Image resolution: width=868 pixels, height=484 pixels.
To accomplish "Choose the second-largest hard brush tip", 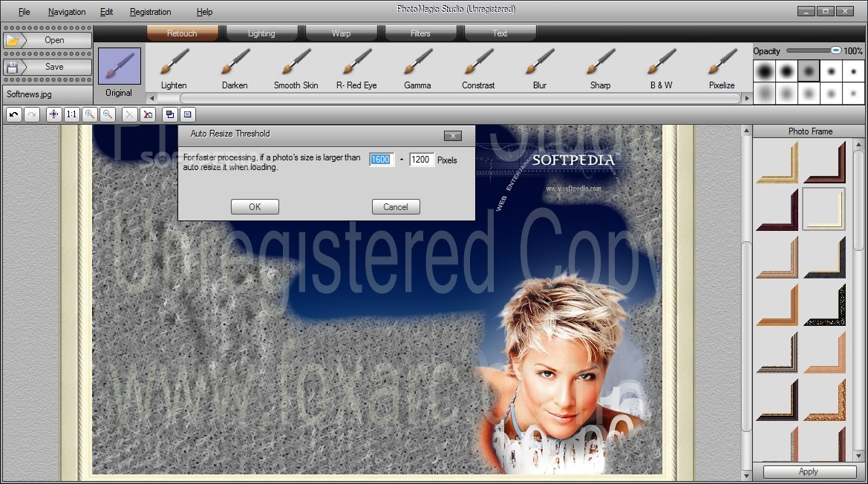I will pos(786,71).
